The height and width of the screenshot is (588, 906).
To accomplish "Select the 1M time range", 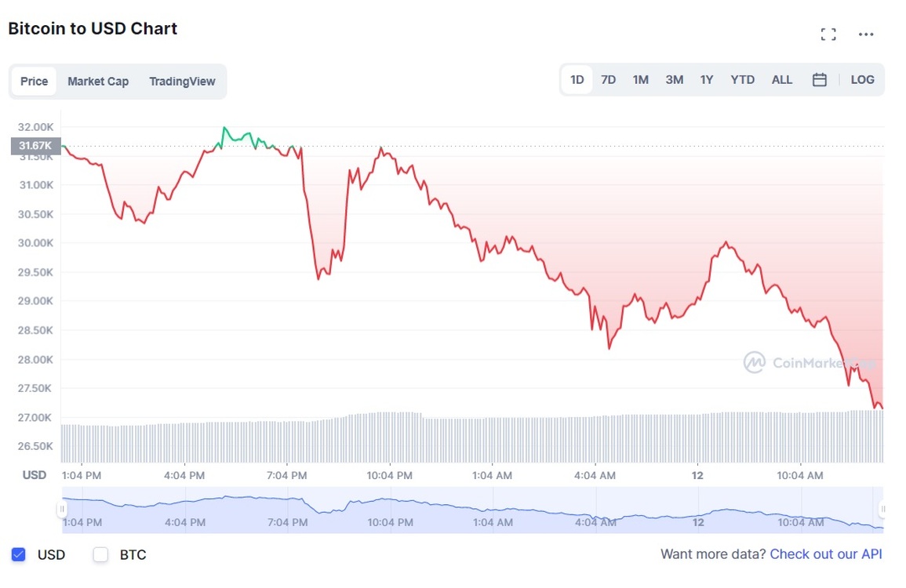I will pyautogui.click(x=640, y=80).
